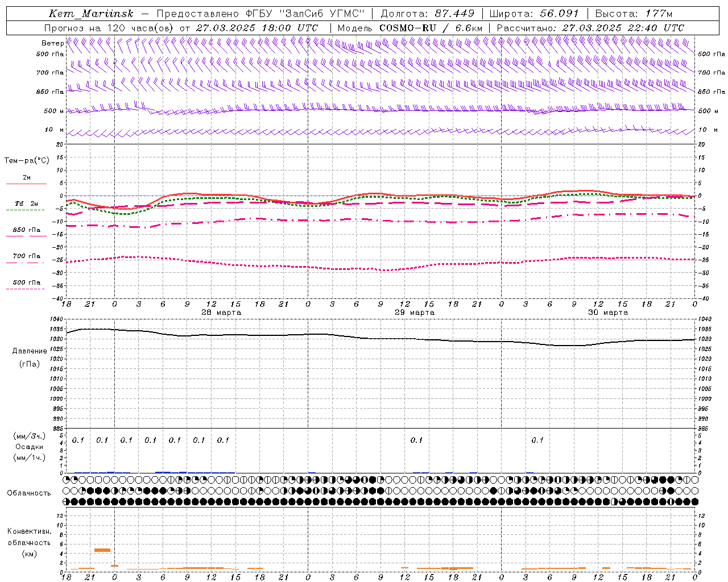The image size is (728, 582).
Task: Click the red 2м temperature legend line
Action: pos(27,184)
